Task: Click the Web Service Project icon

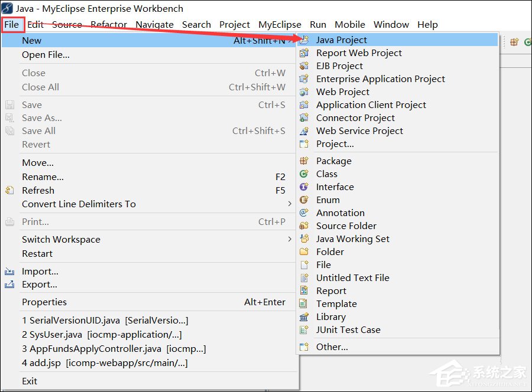Action: coord(304,131)
